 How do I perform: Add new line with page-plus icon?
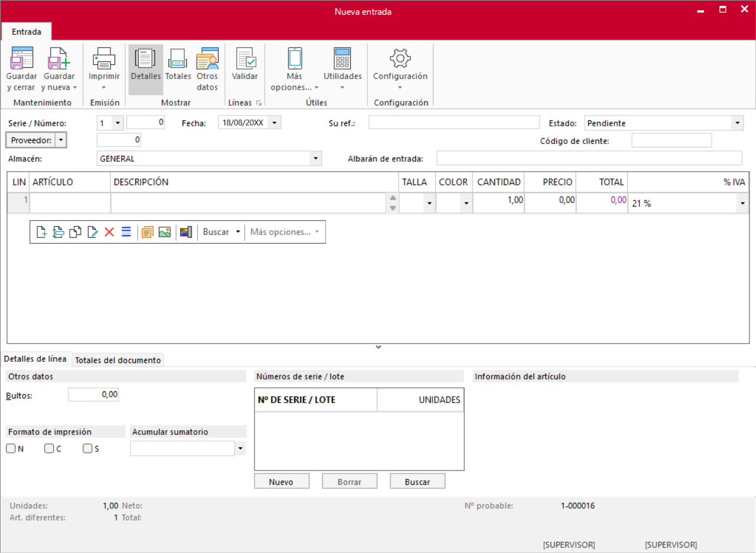pyautogui.click(x=41, y=232)
